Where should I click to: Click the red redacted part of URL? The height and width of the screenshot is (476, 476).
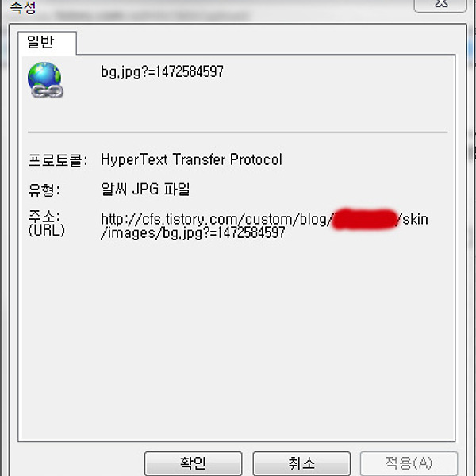[364, 219]
